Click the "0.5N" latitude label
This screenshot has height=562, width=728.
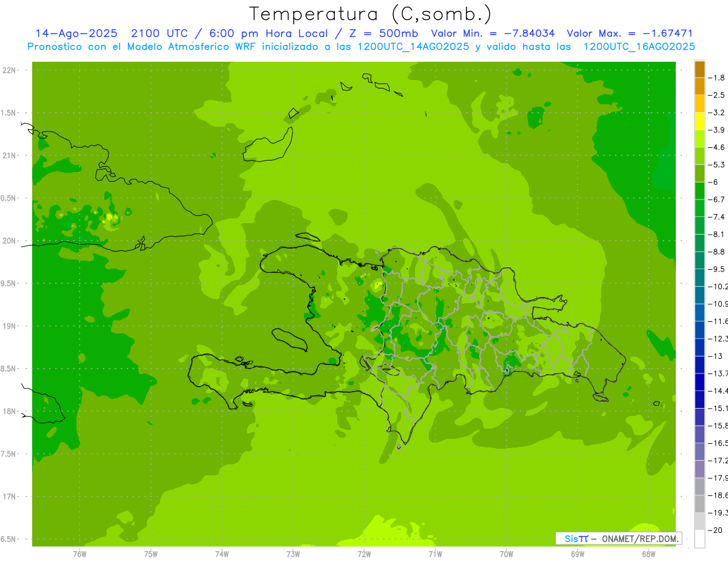coord(9,198)
